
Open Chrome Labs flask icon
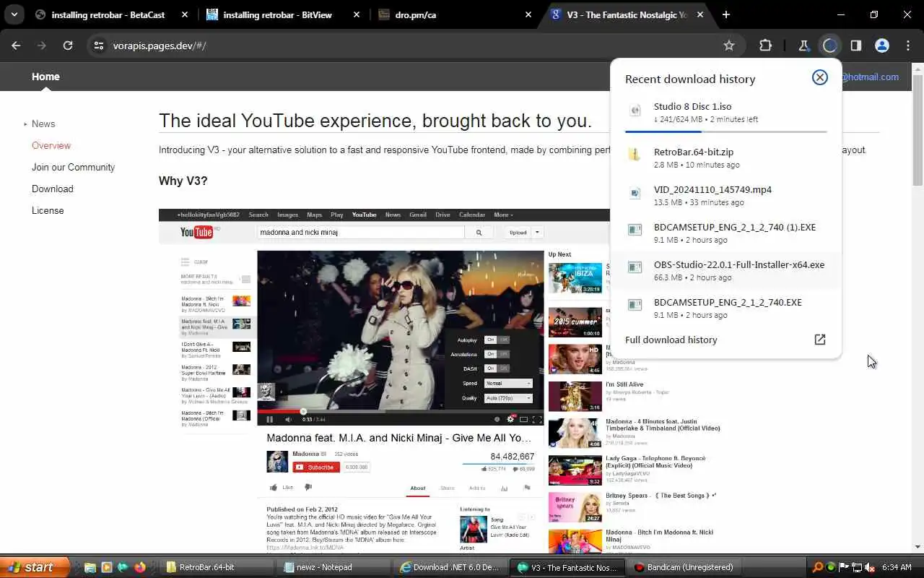[803, 46]
